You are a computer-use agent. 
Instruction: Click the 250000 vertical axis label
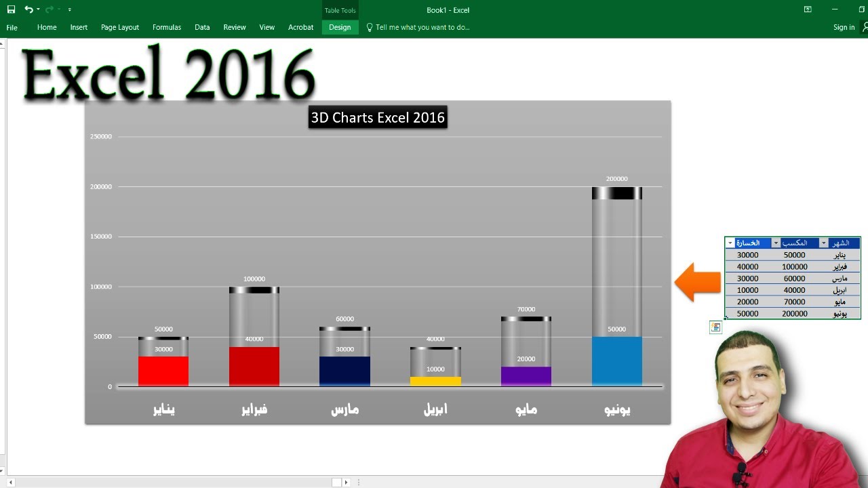point(100,137)
